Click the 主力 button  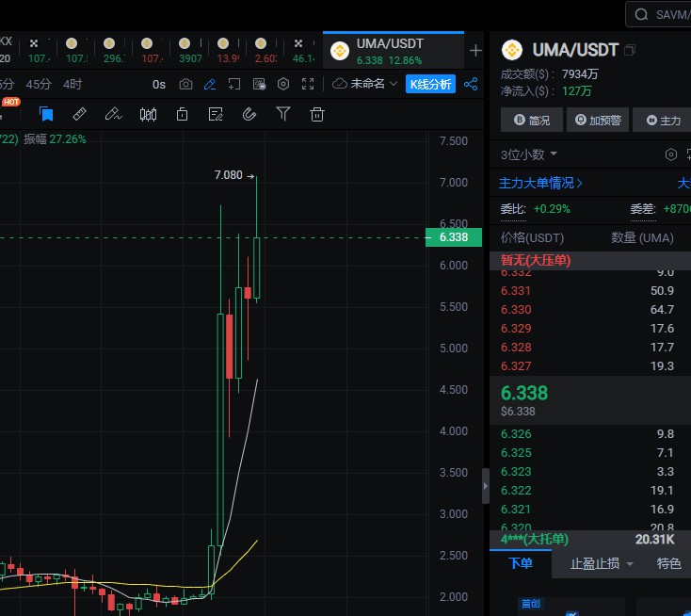663,120
